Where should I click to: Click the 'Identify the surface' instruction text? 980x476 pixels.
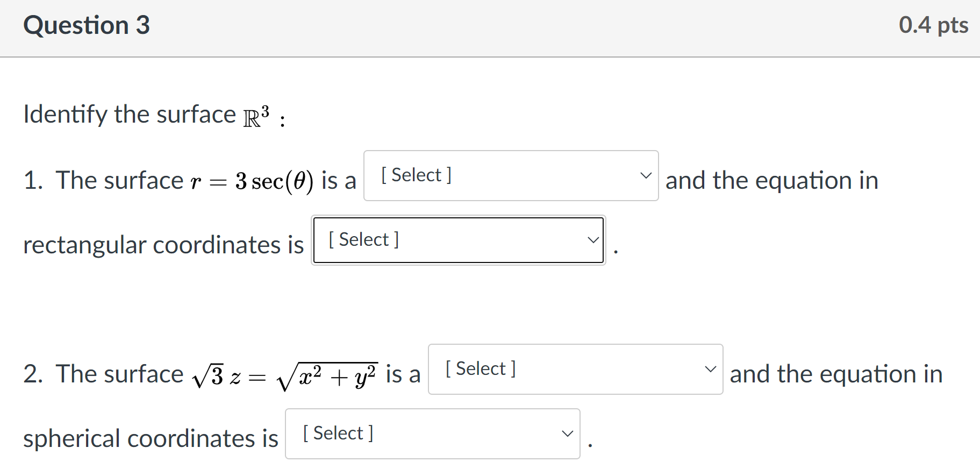pyautogui.click(x=129, y=115)
